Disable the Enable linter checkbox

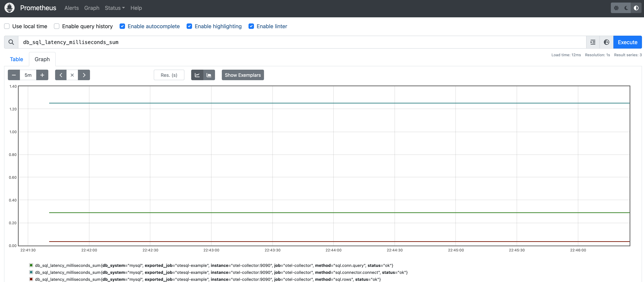click(x=251, y=26)
